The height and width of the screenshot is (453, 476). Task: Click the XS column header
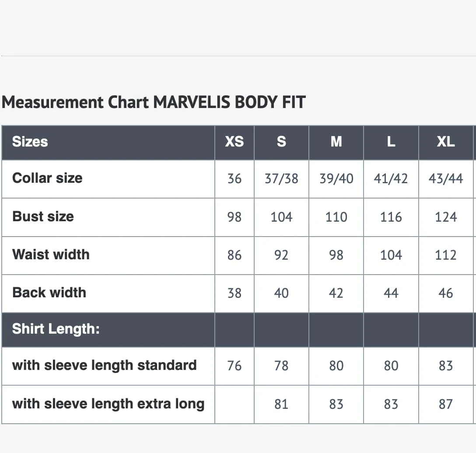(x=234, y=142)
